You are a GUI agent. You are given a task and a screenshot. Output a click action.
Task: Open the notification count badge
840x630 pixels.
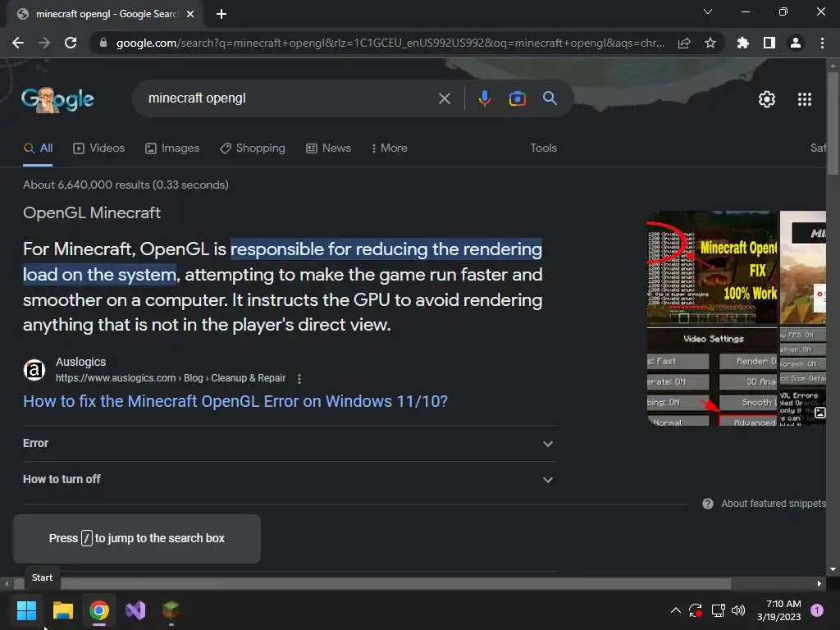pyautogui.click(x=817, y=610)
